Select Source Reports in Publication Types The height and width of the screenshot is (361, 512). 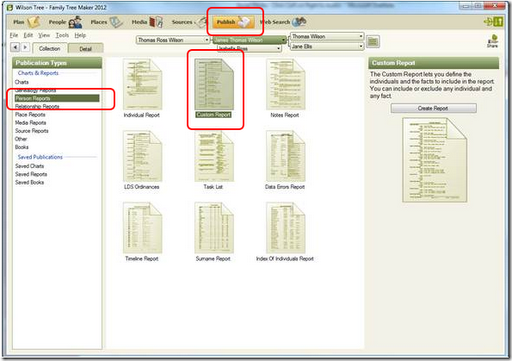(x=32, y=131)
